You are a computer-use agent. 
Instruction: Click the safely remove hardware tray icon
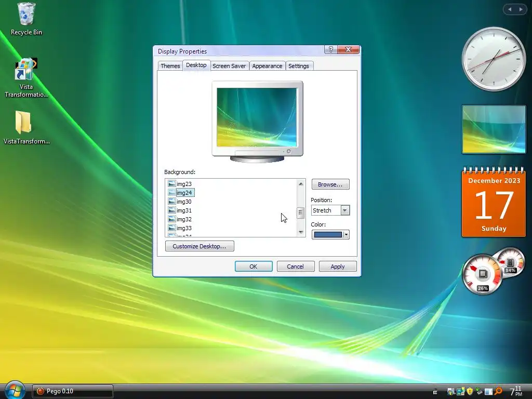pyautogui.click(x=479, y=392)
